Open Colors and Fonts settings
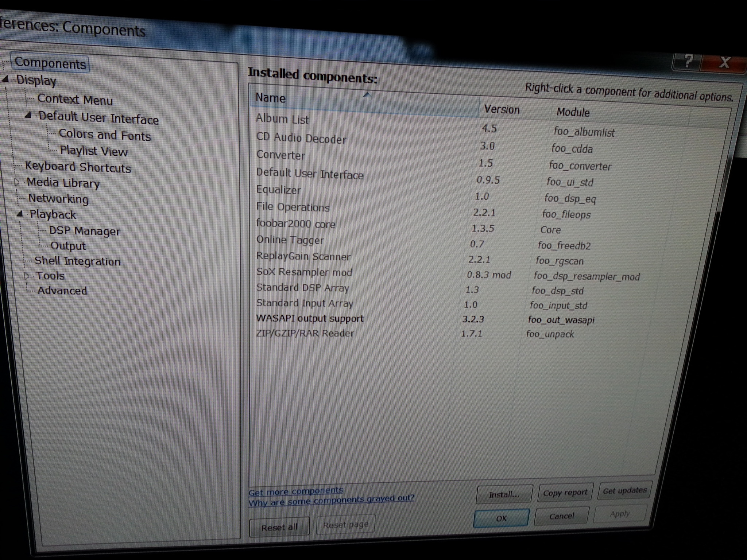Viewport: 747px width, 560px height. [x=104, y=135]
